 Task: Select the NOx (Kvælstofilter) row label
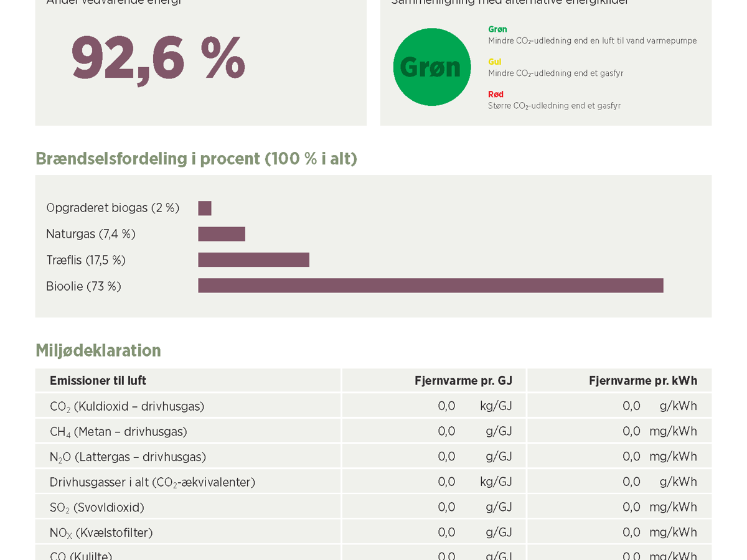pyautogui.click(x=101, y=533)
